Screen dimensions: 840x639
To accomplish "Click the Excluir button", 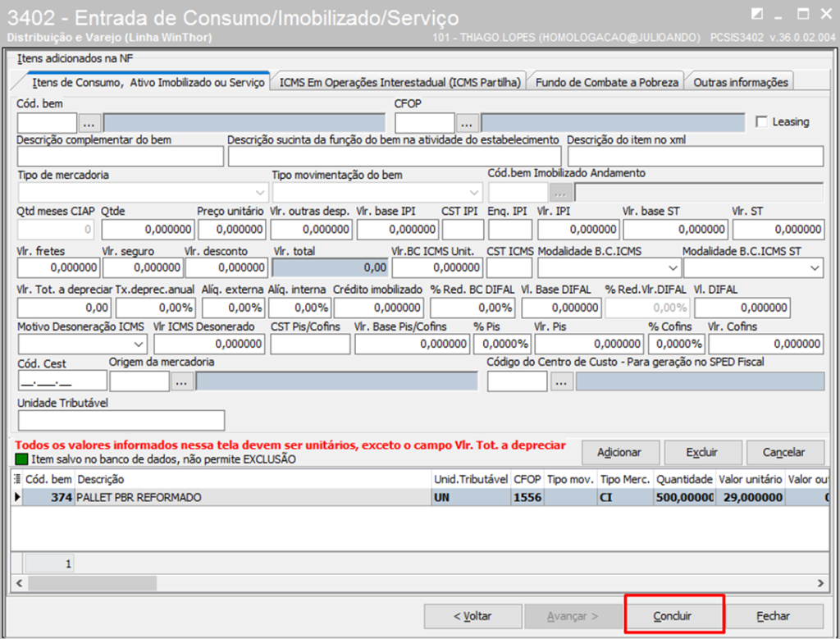I will [702, 452].
